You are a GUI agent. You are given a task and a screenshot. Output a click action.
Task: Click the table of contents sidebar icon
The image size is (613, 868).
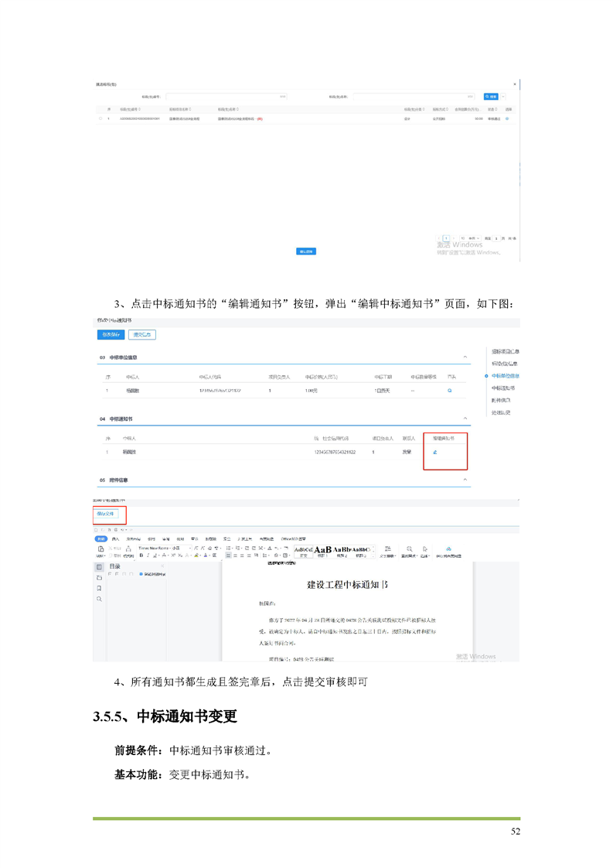click(99, 567)
